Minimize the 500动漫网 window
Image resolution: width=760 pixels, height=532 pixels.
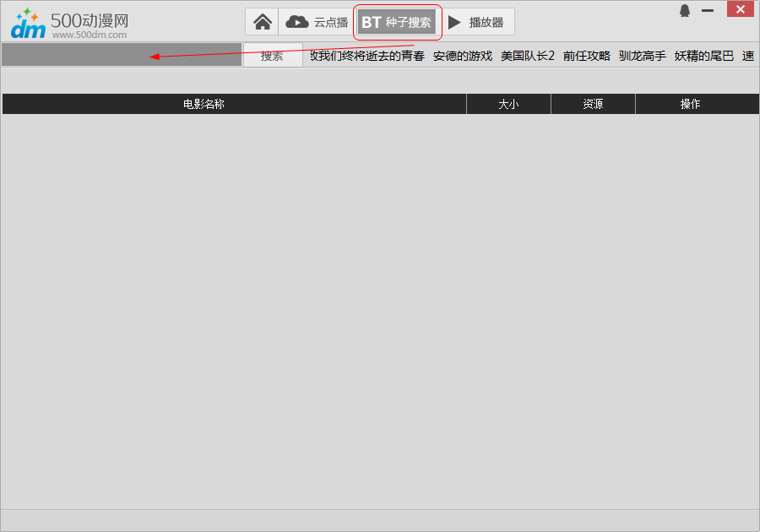708,10
